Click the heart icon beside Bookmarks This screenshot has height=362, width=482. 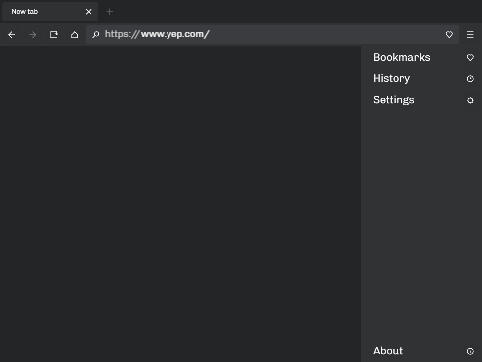[x=470, y=57]
